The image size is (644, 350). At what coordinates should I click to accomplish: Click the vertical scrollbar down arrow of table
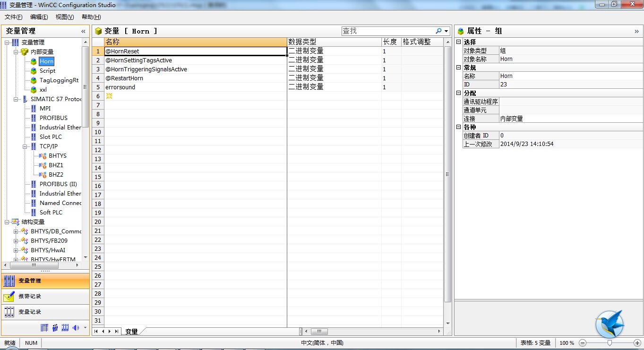point(447,323)
